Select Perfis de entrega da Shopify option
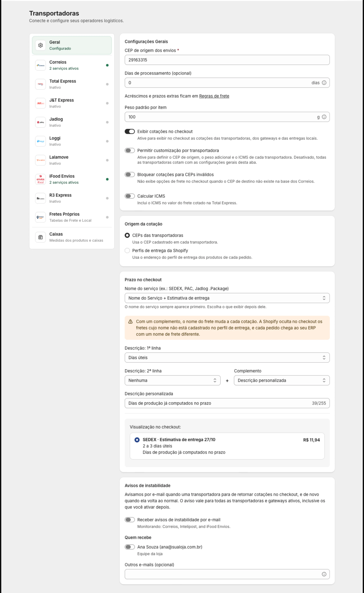The width and height of the screenshot is (364, 593). [127, 251]
